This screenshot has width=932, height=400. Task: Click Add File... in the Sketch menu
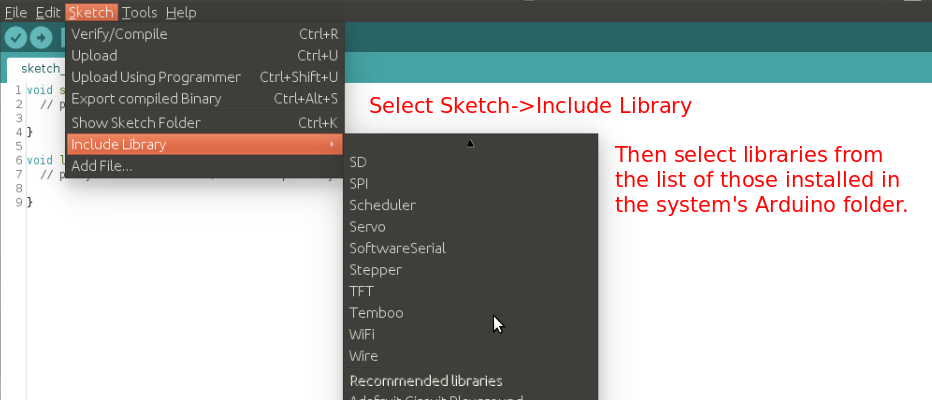[102, 166]
